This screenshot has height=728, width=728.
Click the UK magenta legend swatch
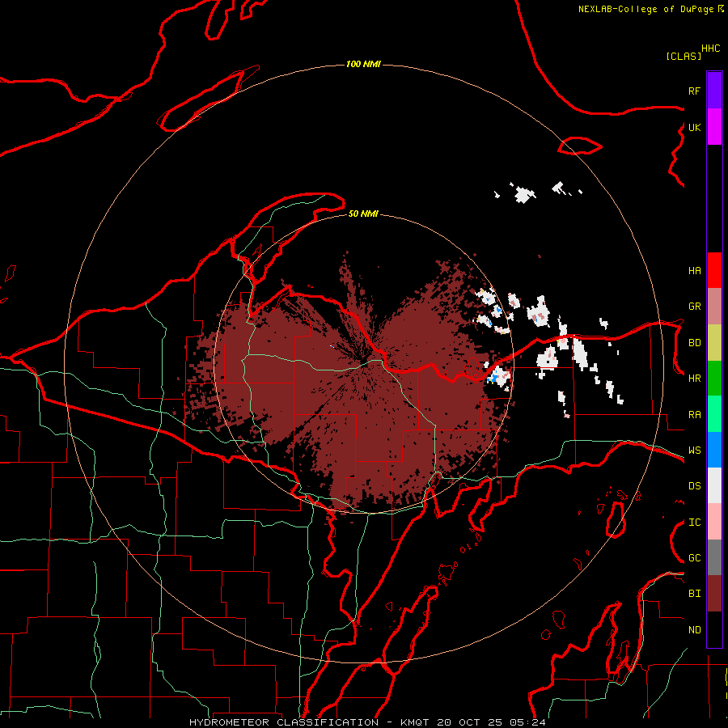tap(714, 127)
